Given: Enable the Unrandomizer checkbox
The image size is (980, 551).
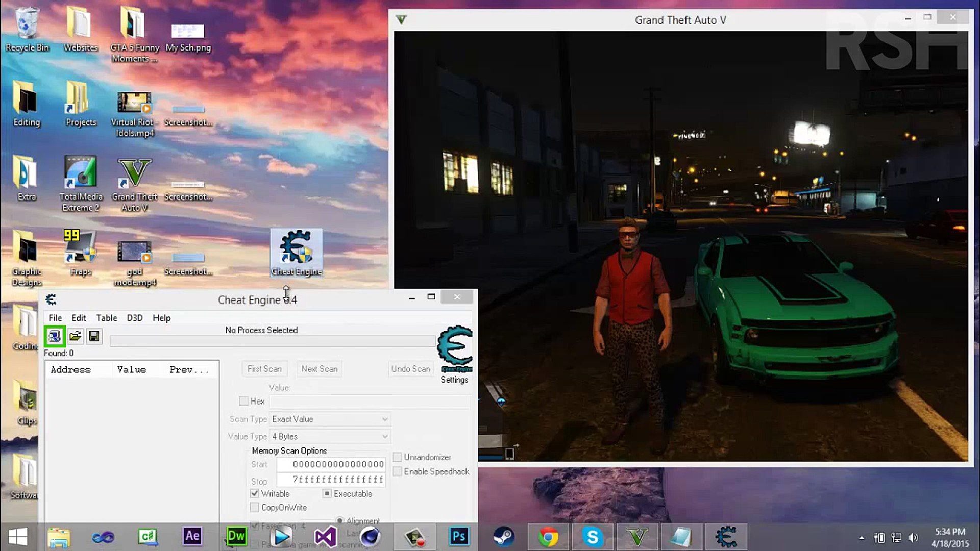Looking at the screenshot, I should click(397, 457).
